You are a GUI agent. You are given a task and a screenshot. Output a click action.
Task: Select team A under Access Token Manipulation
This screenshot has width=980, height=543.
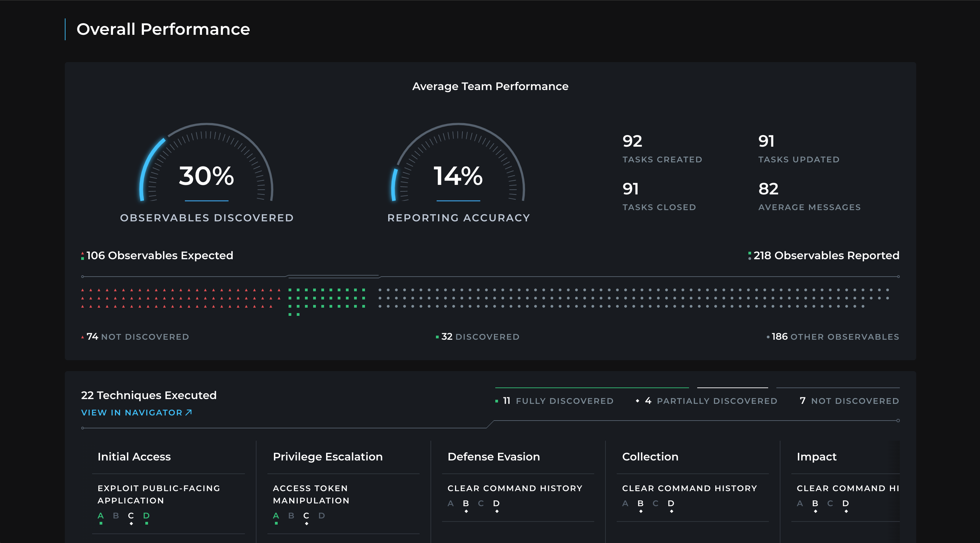276,516
